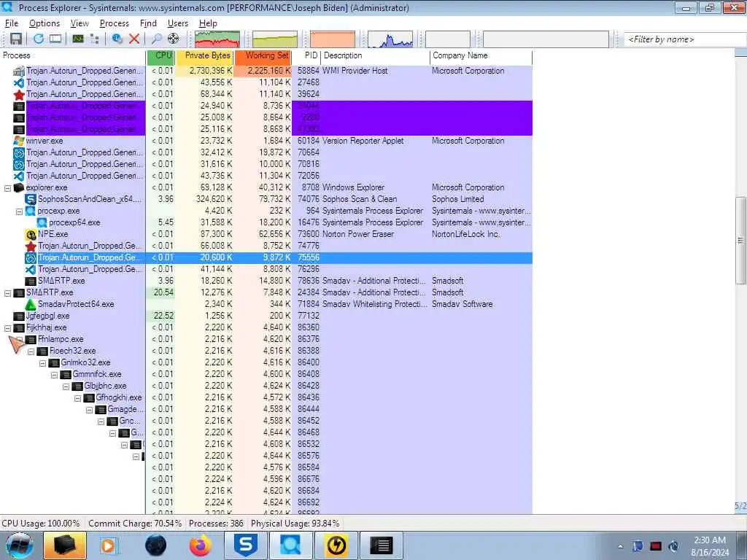Open Sophos Scan & Clean taskbar button
Image resolution: width=747 pixels, height=560 pixels.
[x=245, y=545]
